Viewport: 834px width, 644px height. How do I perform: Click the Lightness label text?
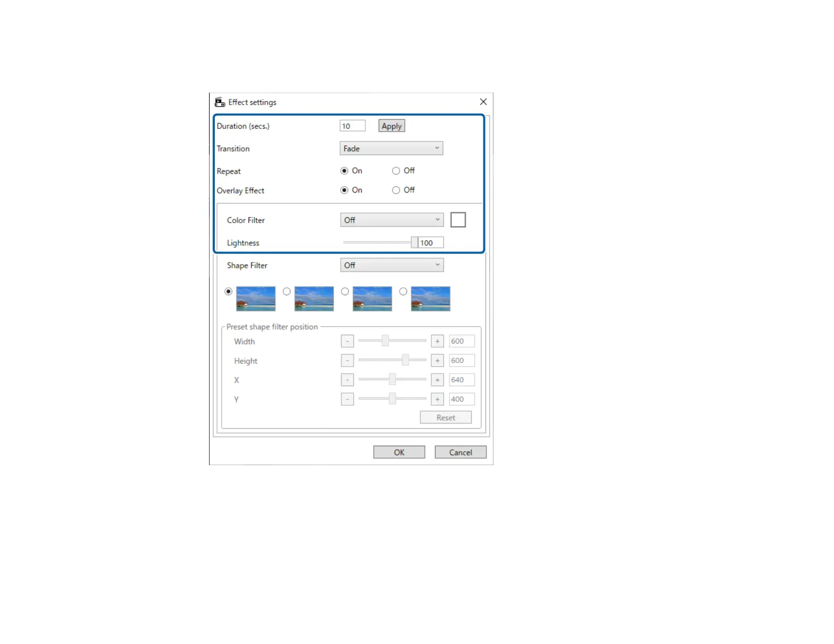point(243,243)
